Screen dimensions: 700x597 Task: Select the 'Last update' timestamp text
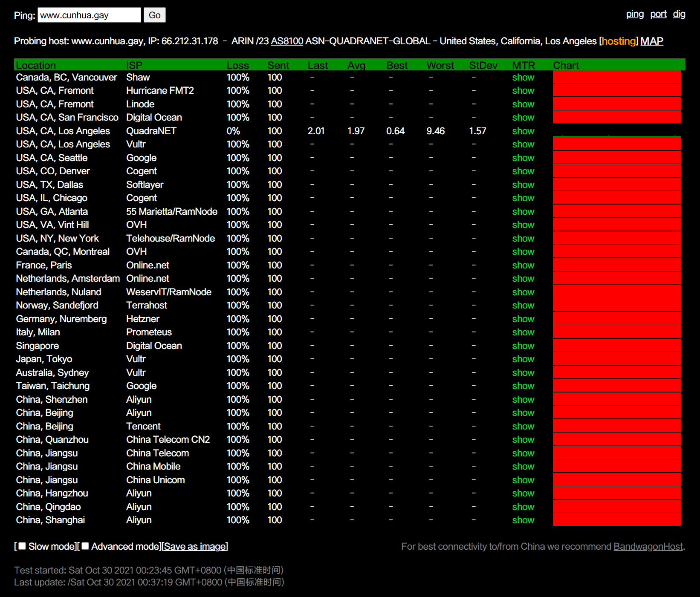[x=149, y=582]
